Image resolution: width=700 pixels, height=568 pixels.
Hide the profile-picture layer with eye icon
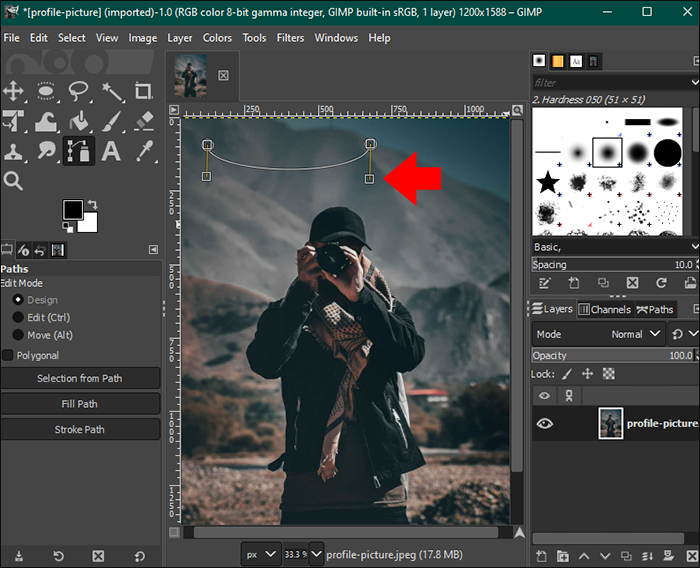[544, 423]
